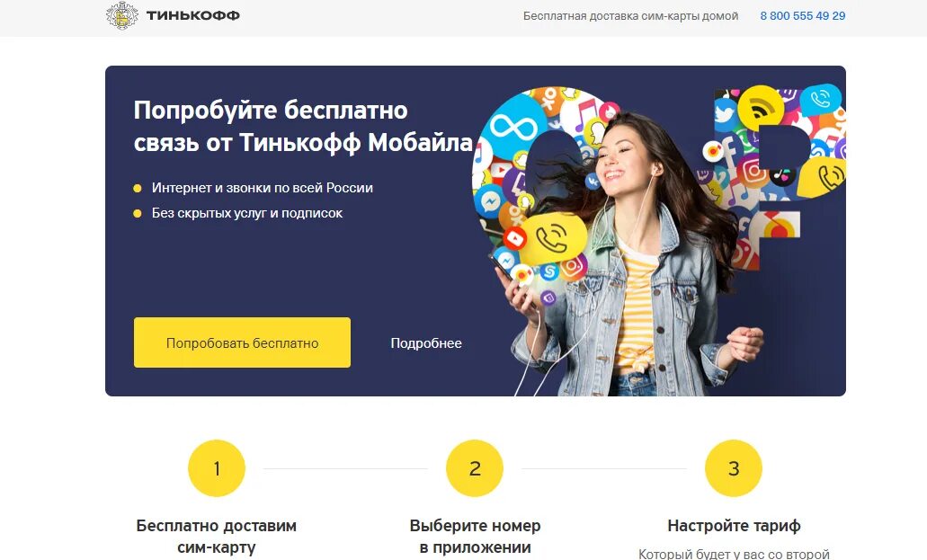Image resolution: width=927 pixels, height=560 pixels.
Task: Click the yellow phone call bubble icon
Action: coord(553,238)
